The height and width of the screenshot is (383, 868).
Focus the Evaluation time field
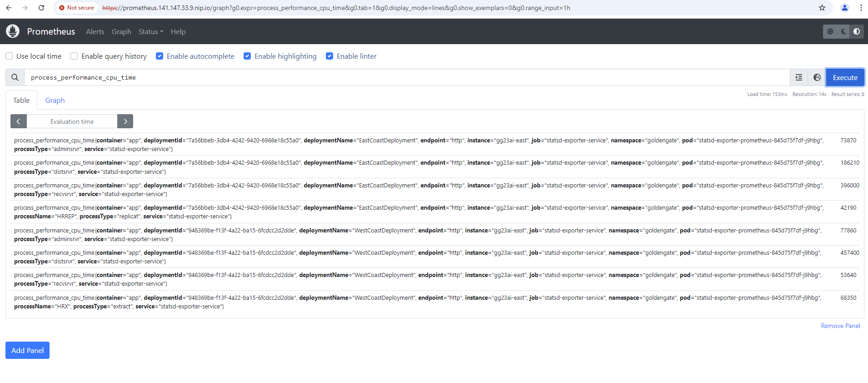coord(72,121)
